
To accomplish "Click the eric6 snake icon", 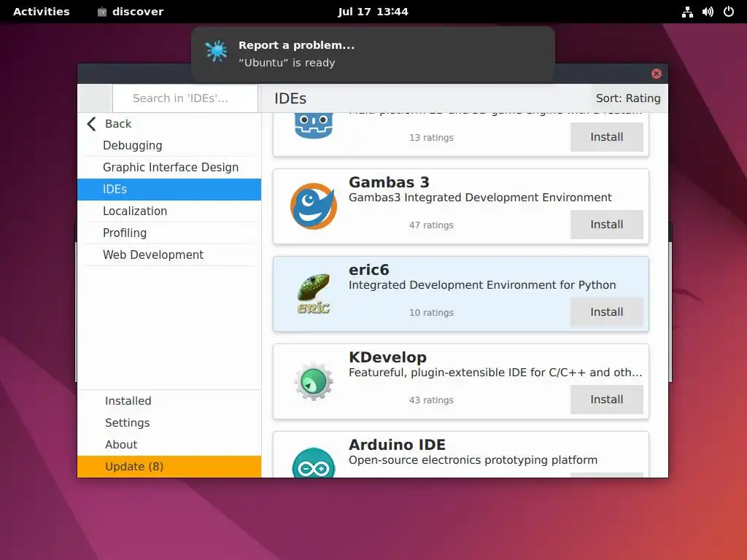I will coord(314,293).
